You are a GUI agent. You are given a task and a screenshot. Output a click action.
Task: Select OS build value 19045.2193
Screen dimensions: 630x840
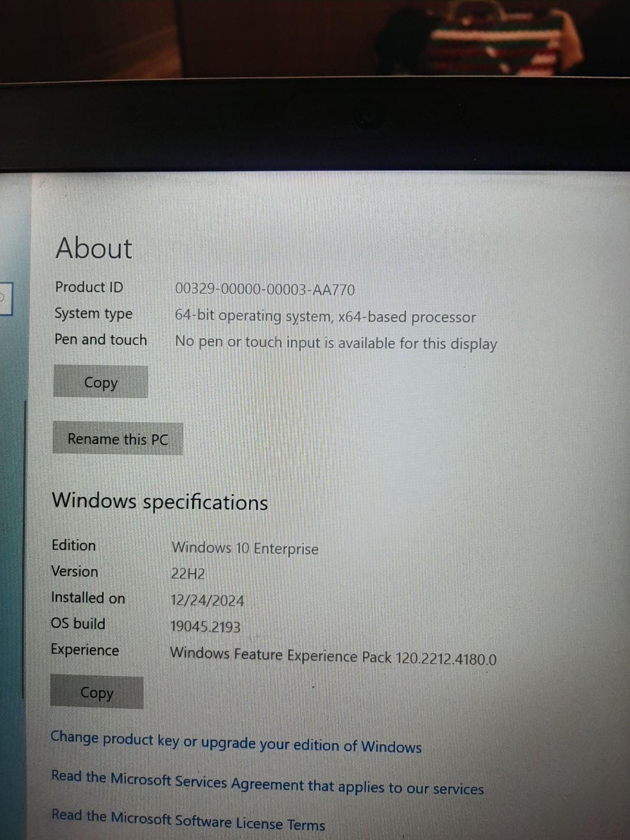[206, 626]
